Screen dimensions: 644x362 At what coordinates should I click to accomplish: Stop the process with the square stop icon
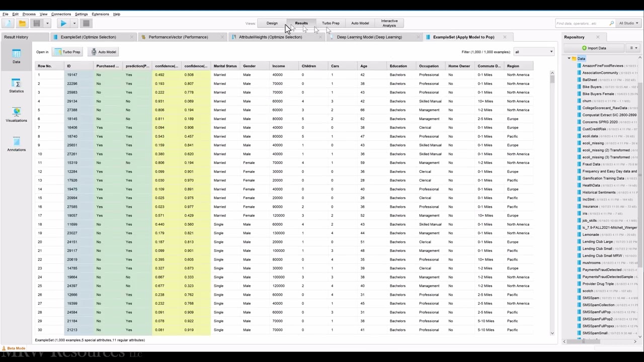[86, 23]
